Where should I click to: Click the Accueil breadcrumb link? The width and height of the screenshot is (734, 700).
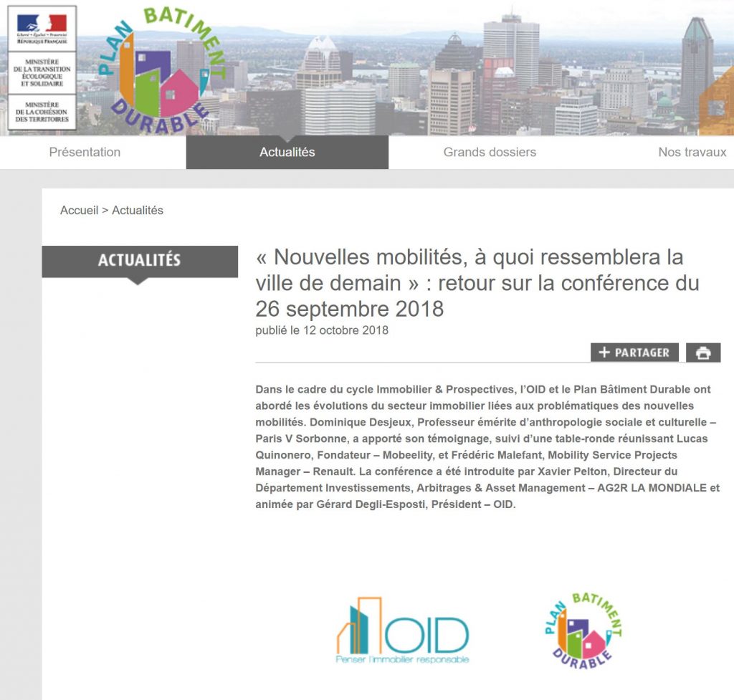[79, 211]
